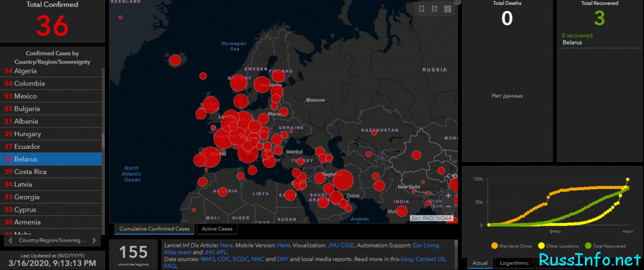Toggle the Other Locations legend swatch

(541, 246)
